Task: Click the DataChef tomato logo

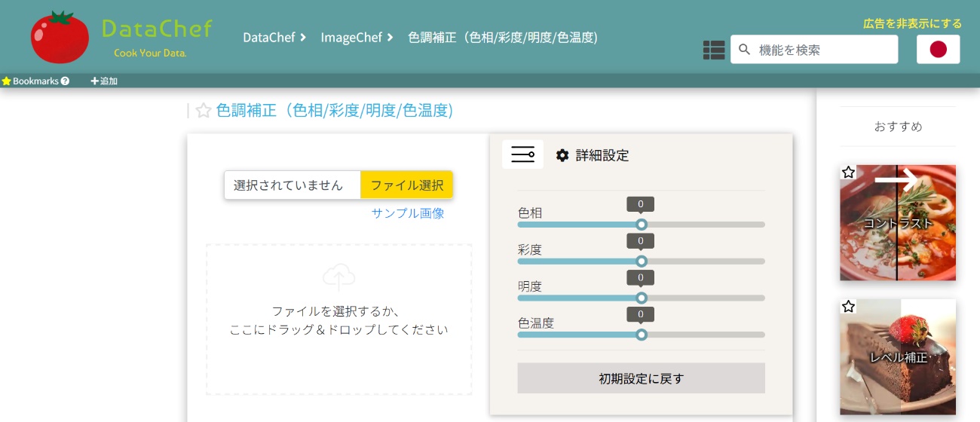Action: tap(60, 37)
